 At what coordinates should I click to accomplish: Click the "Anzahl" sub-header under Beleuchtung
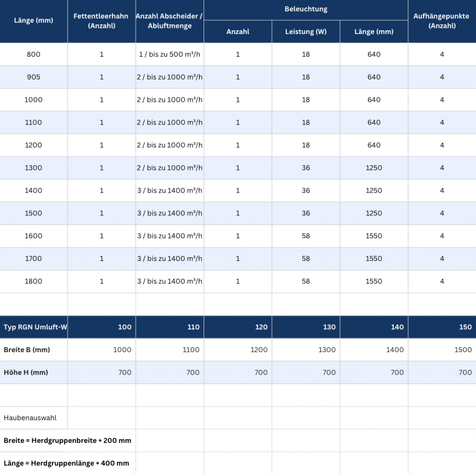[x=238, y=32]
